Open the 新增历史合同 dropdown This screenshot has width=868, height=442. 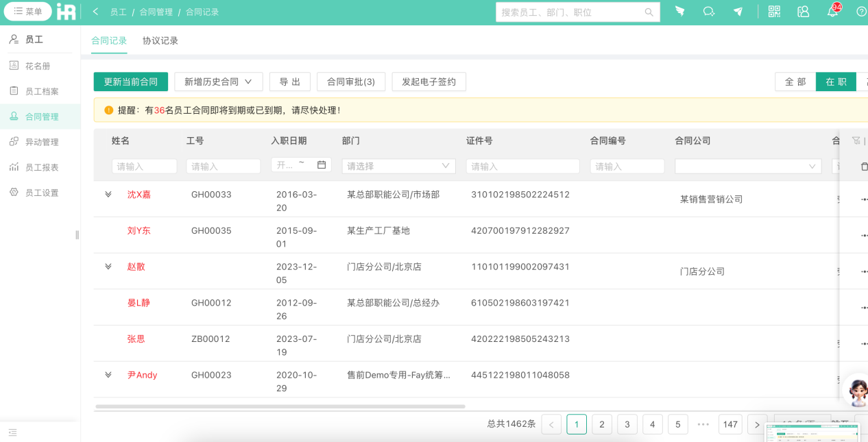pyautogui.click(x=218, y=81)
